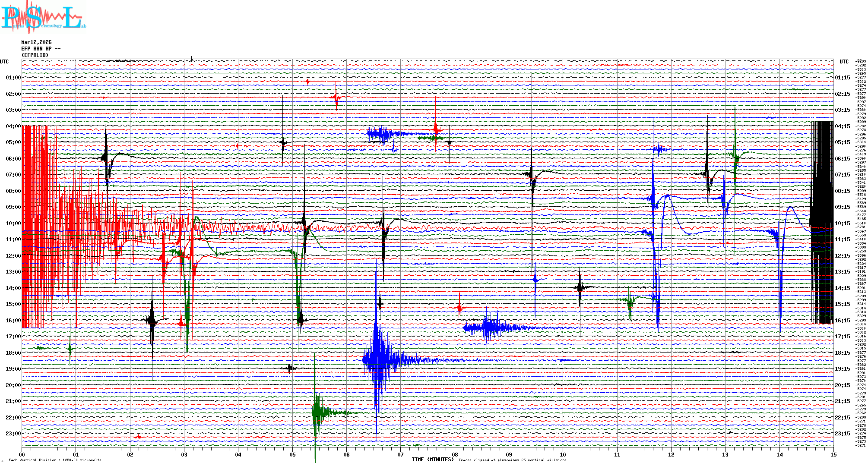Click the PSL seismology lab logo
868x466 pixels.
coord(43,17)
